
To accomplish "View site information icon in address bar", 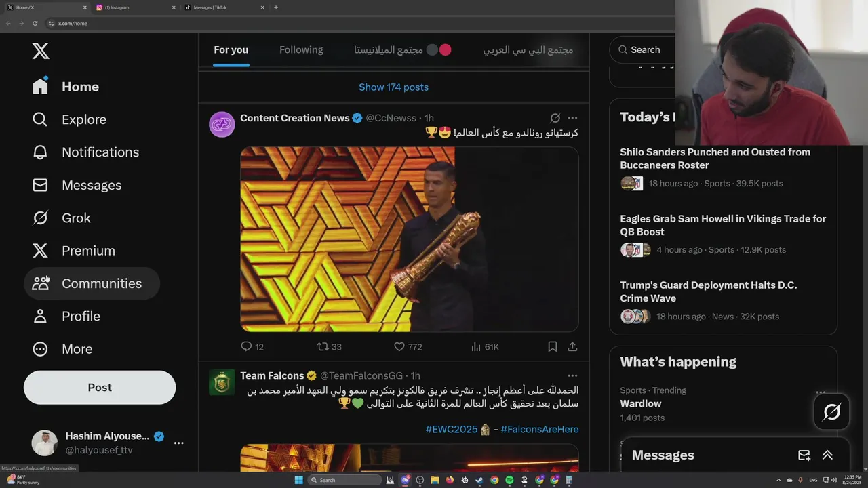I will 51,23.
